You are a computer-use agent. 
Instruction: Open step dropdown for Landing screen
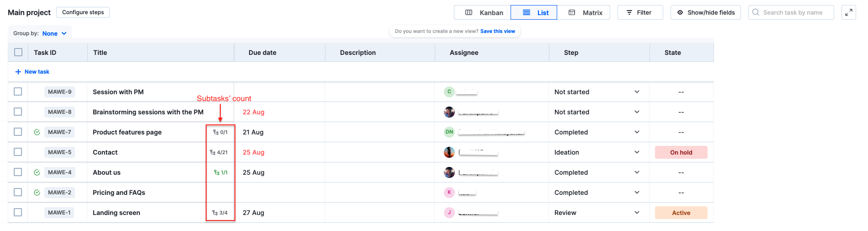[x=637, y=213]
